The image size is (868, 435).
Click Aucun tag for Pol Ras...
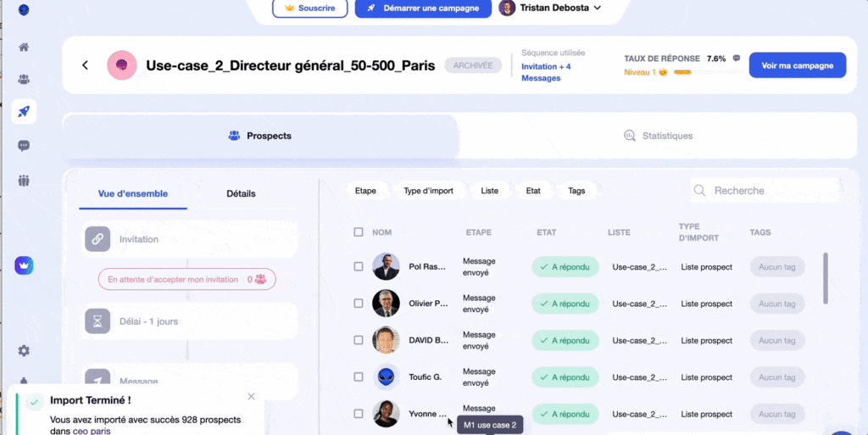coord(777,267)
